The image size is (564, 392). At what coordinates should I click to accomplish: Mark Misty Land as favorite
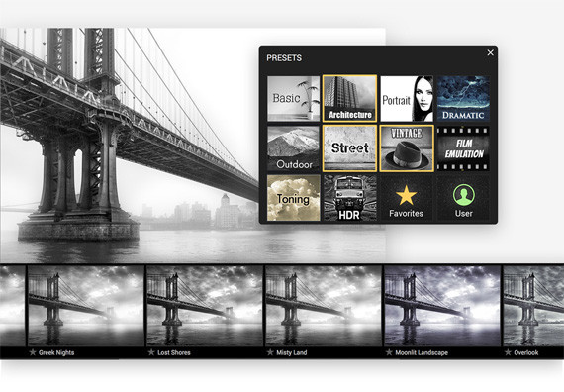(x=270, y=352)
